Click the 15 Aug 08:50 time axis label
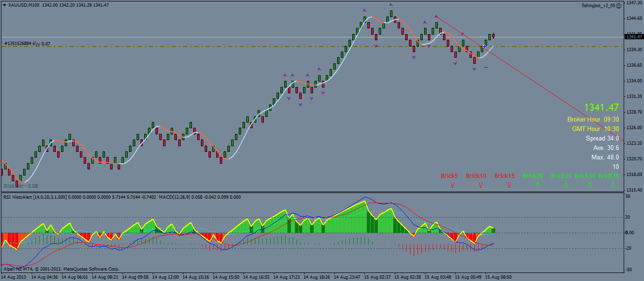 (x=498, y=277)
